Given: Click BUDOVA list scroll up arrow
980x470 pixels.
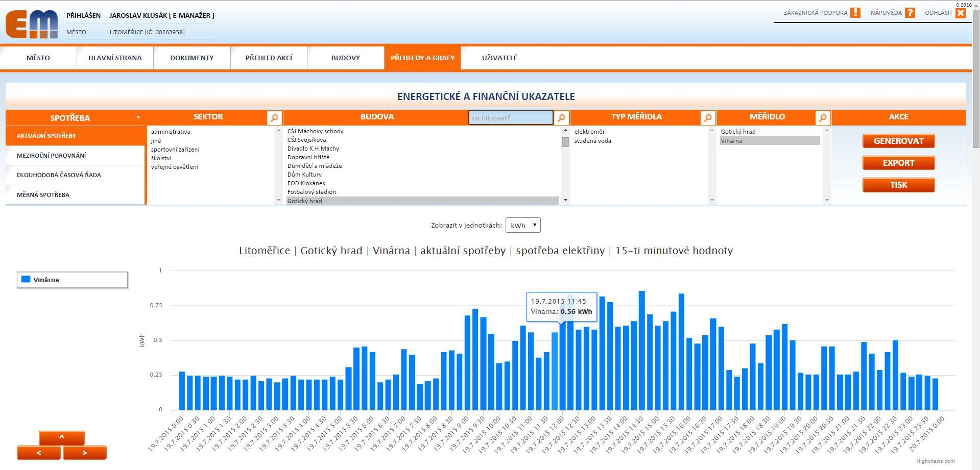Looking at the screenshot, I should point(565,131).
